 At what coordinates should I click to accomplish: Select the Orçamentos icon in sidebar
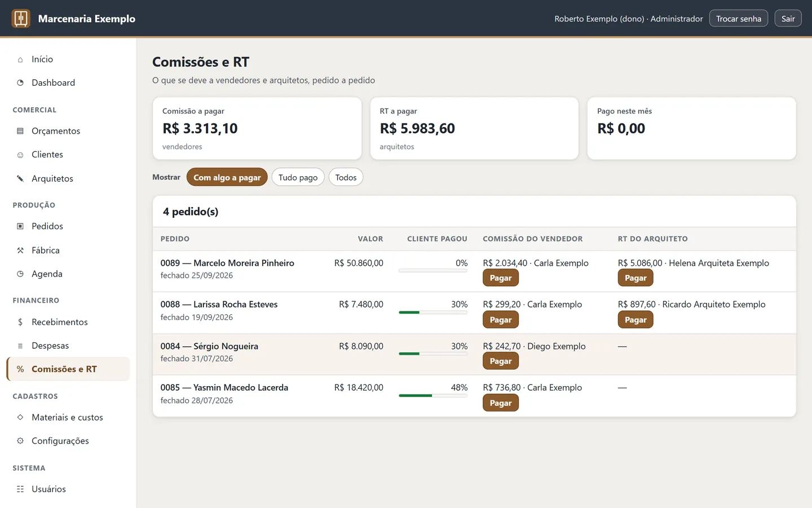point(20,131)
